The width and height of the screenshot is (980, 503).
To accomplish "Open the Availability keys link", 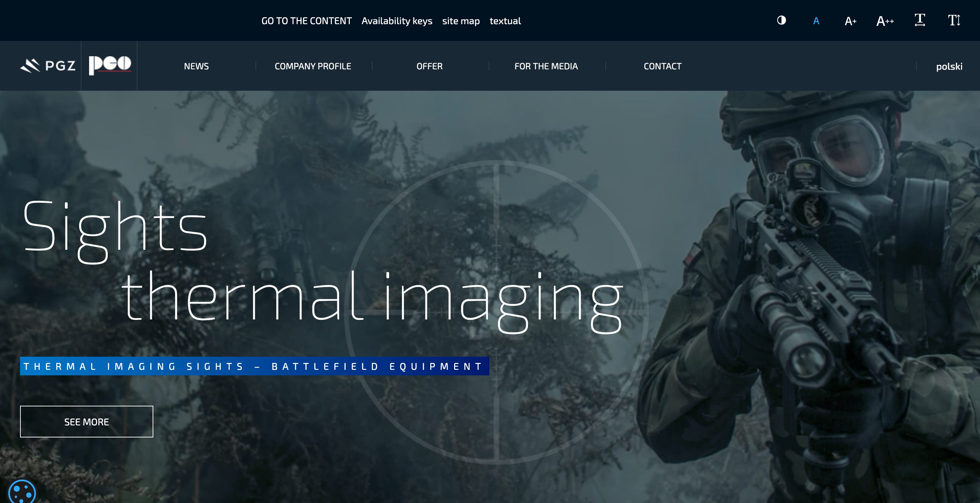I will click(397, 21).
